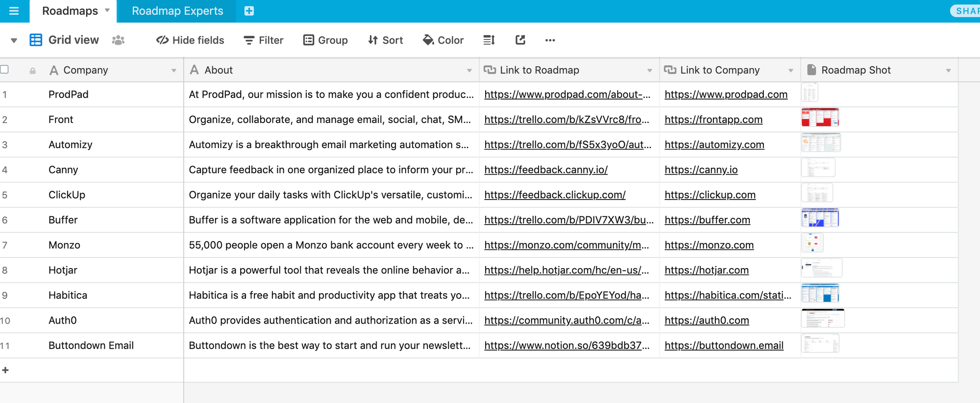980x403 pixels.
Task: Open https://canny.io link
Action: (701, 170)
